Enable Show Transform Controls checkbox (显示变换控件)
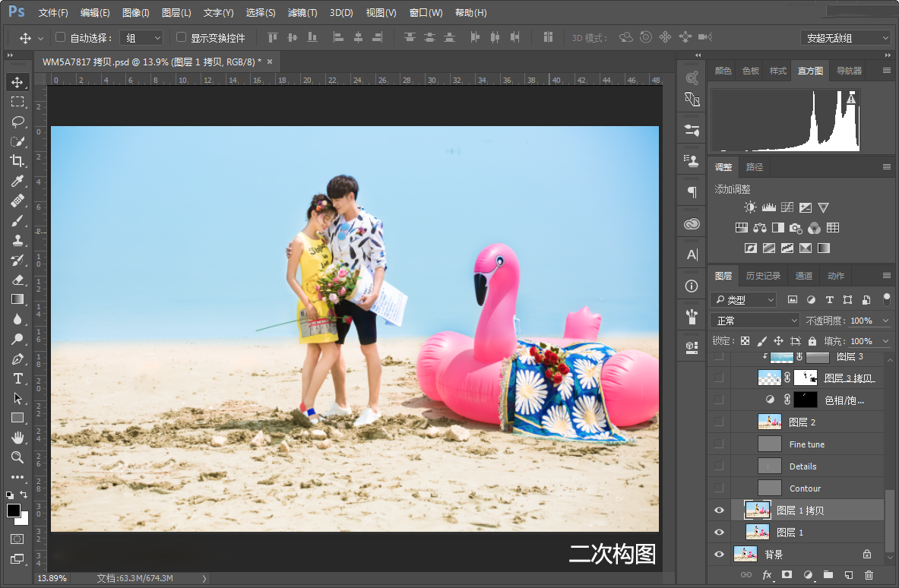 pos(181,37)
